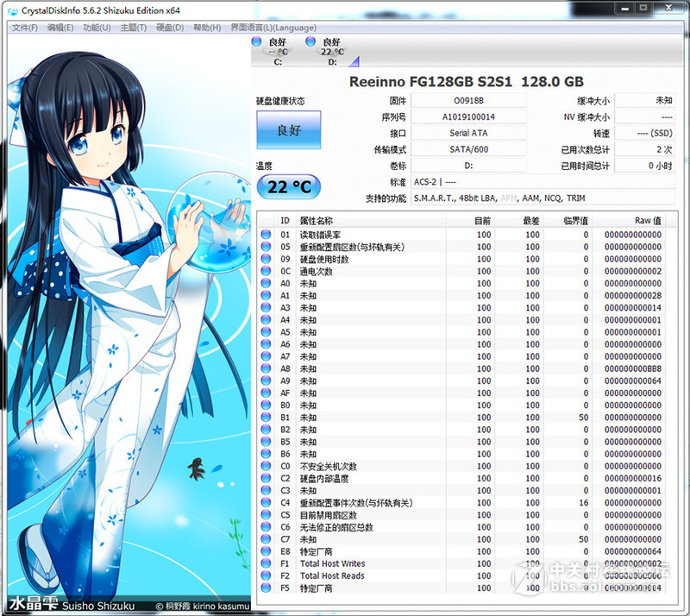Click the 良好 health status button

point(288,131)
